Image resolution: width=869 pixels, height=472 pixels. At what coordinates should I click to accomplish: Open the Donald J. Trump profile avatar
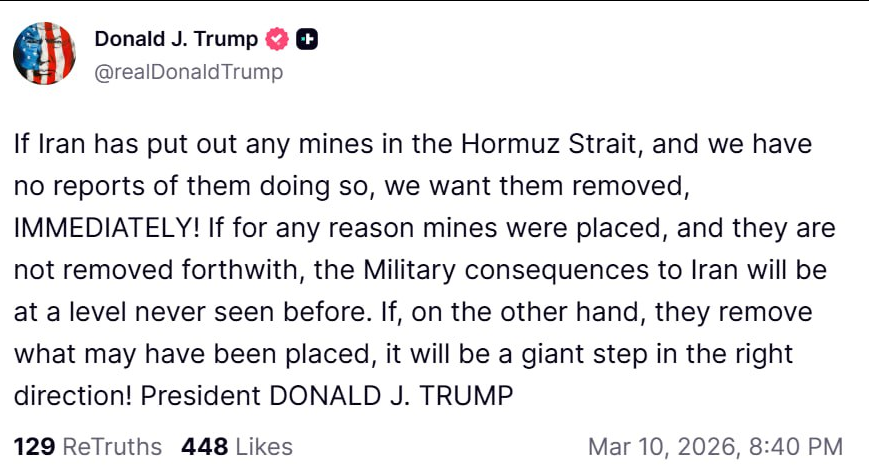click(44, 53)
